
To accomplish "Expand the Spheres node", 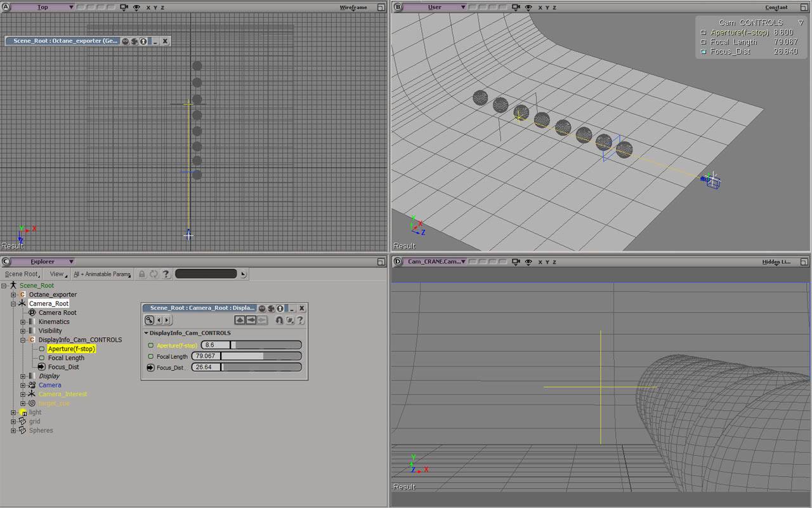I will click(13, 431).
